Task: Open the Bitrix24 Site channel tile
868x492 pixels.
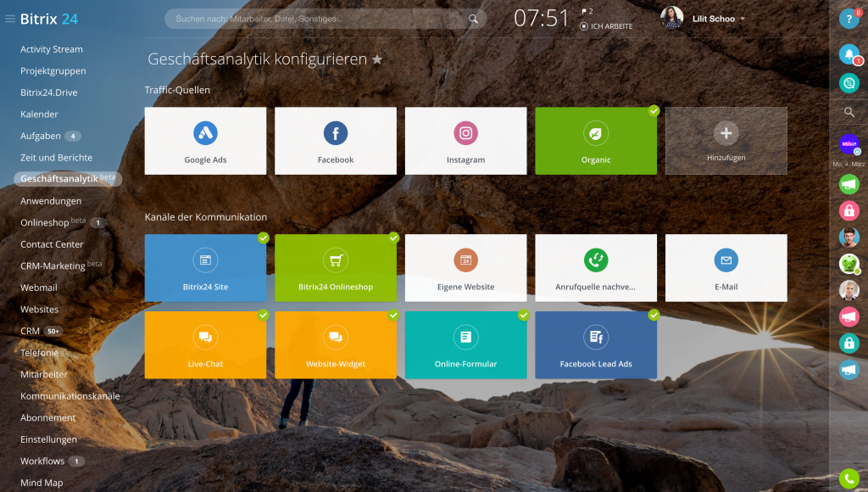Action: (x=205, y=268)
